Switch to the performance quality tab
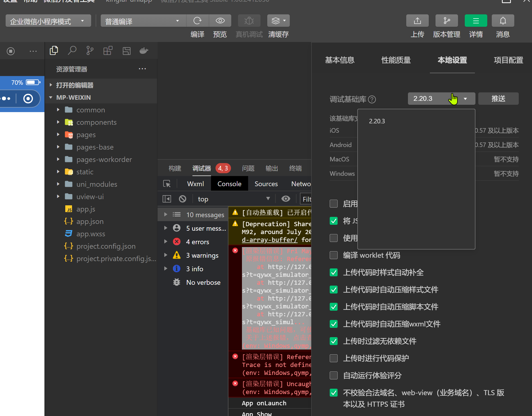532x416 pixels. 396,60
